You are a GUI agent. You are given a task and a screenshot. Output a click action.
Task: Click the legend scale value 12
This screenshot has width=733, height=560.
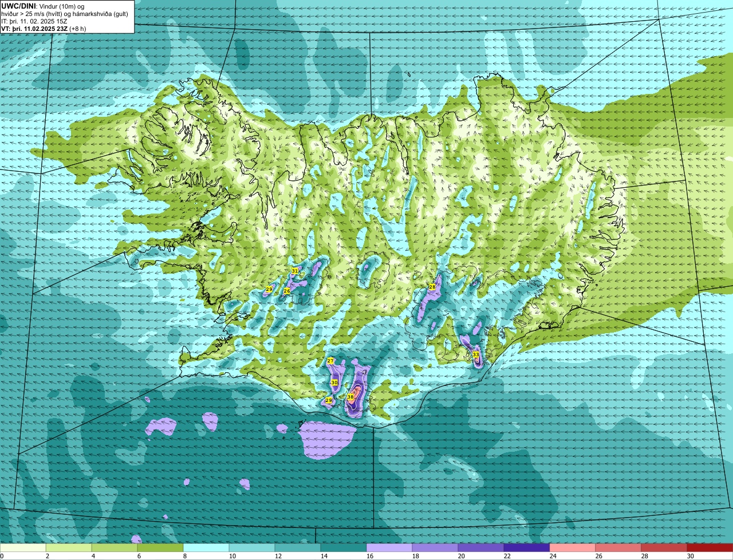pyautogui.click(x=278, y=556)
